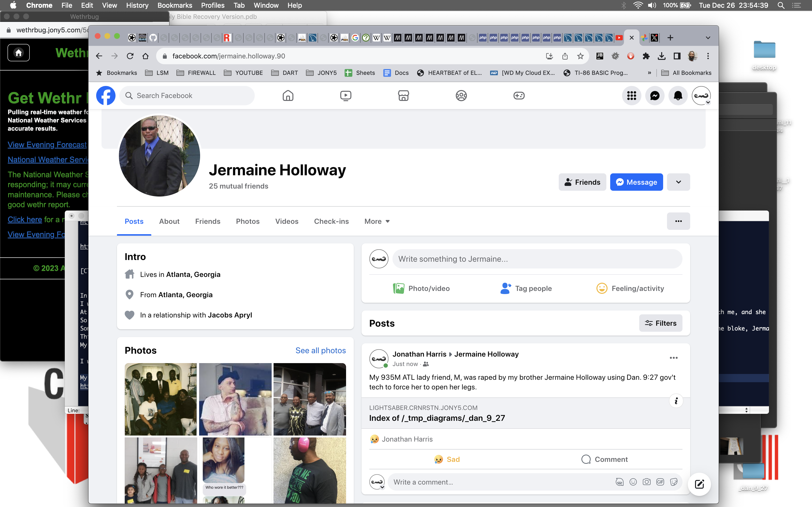Viewport: 812px width, 507px height.
Task: Switch to the About profile tab
Action: [169, 221]
